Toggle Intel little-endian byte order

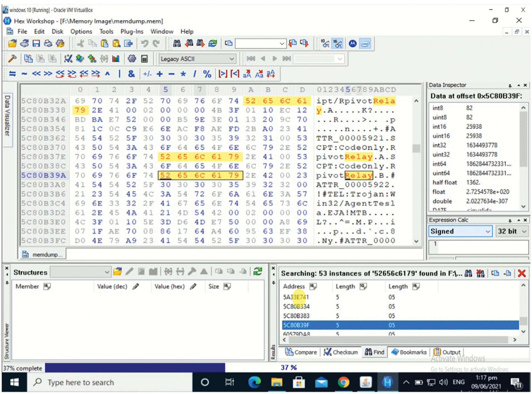[365, 43]
